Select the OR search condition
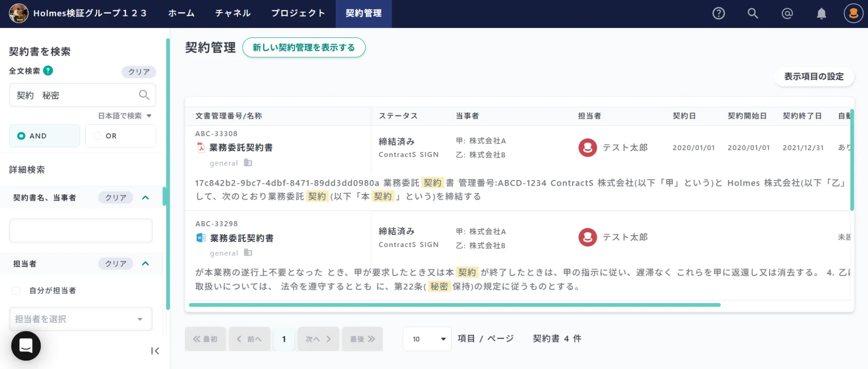The width and height of the screenshot is (868, 369). click(x=120, y=136)
